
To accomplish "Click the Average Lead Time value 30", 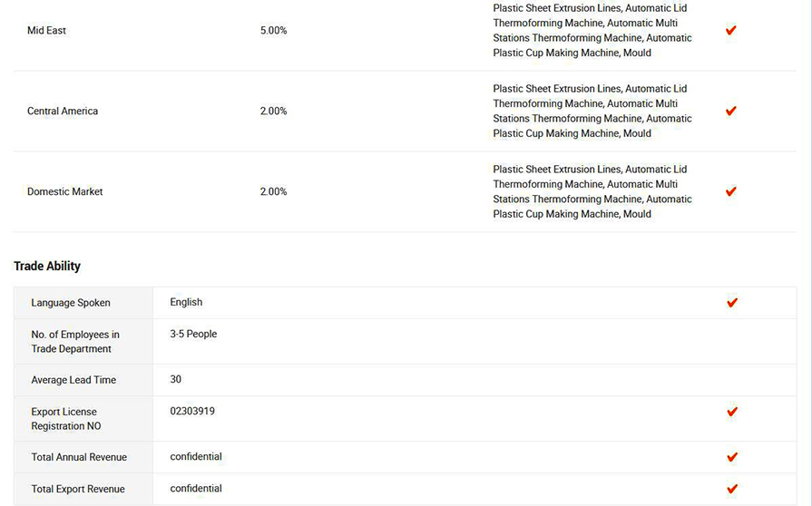I will 175,379.
